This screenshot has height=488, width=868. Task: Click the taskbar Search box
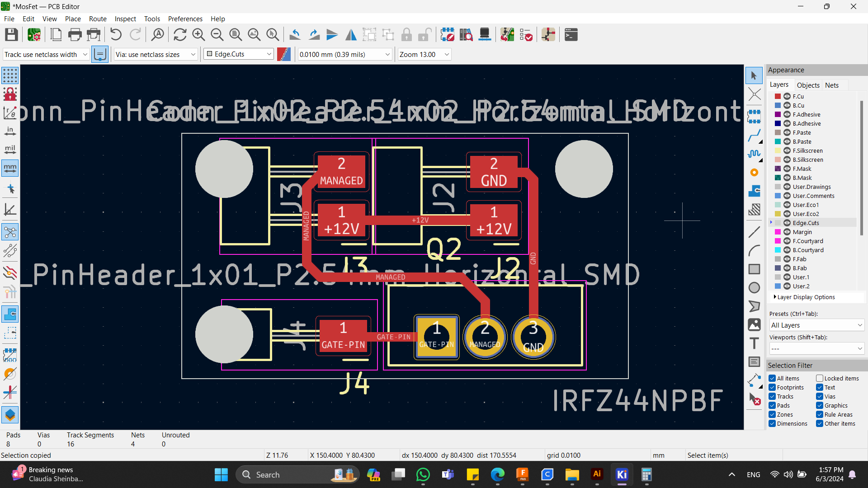click(297, 474)
